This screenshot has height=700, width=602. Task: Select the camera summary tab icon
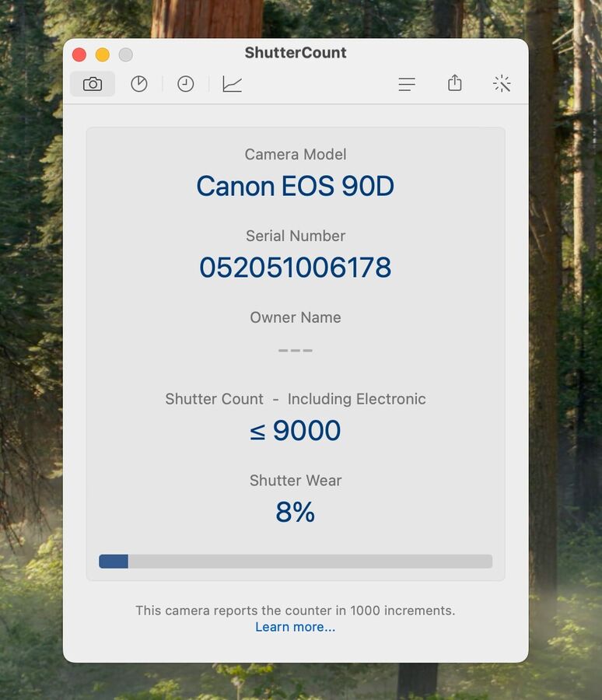click(x=93, y=84)
